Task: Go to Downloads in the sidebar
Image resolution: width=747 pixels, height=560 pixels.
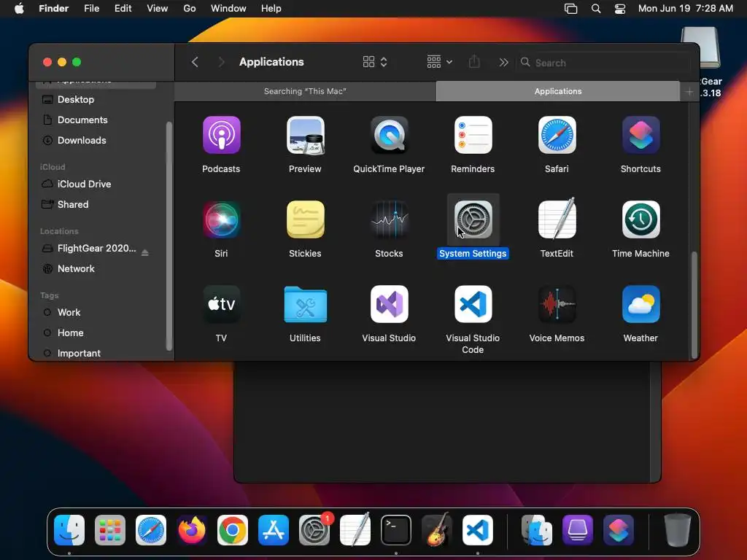Action: tap(96, 141)
